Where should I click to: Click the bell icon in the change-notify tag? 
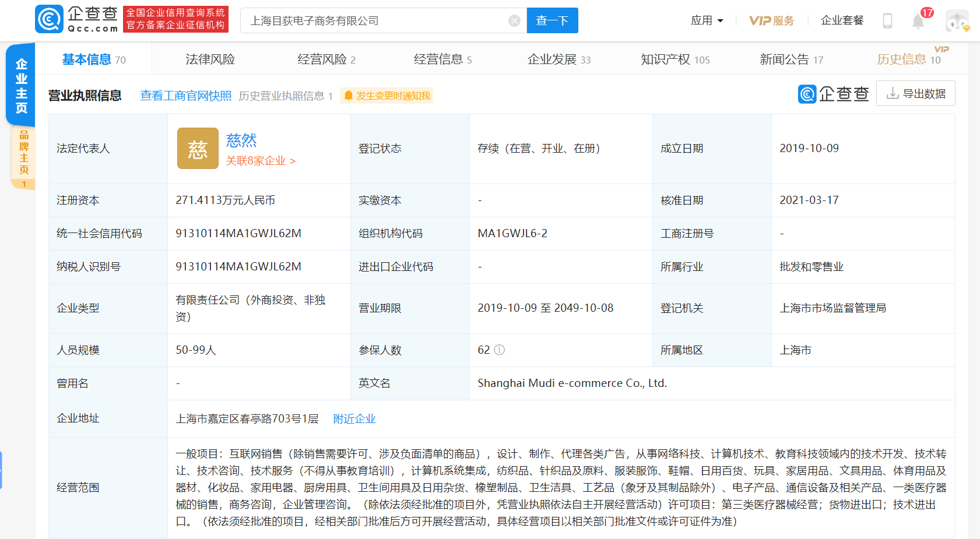[x=349, y=96]
